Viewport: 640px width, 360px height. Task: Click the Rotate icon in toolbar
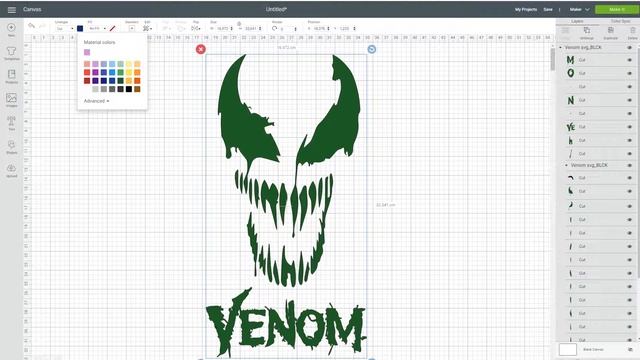[x=274, y=28]
